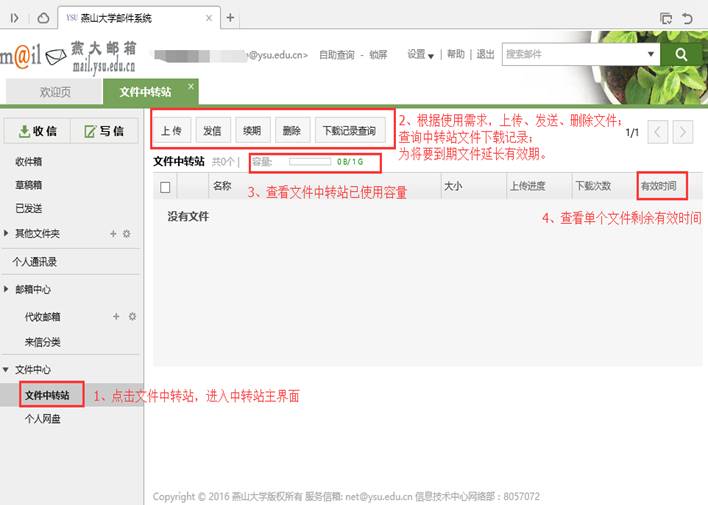
Task: Click the 上传 upload button
Action: coord(171,130)
